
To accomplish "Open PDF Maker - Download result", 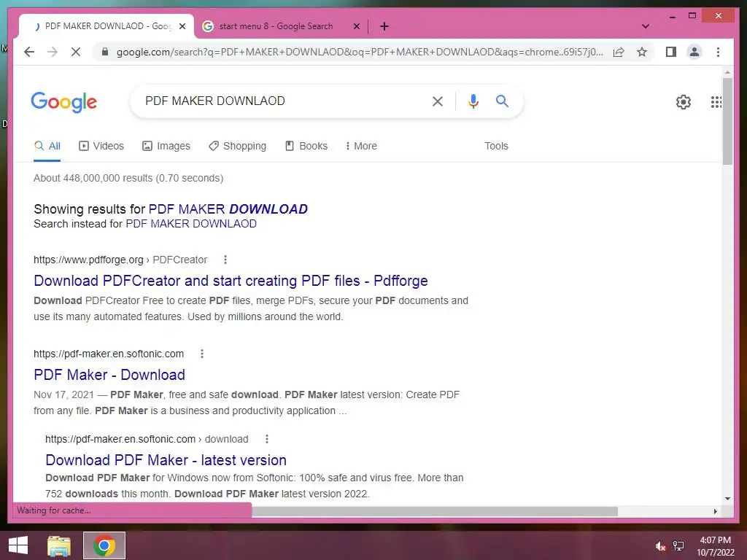I will [109, 375].
